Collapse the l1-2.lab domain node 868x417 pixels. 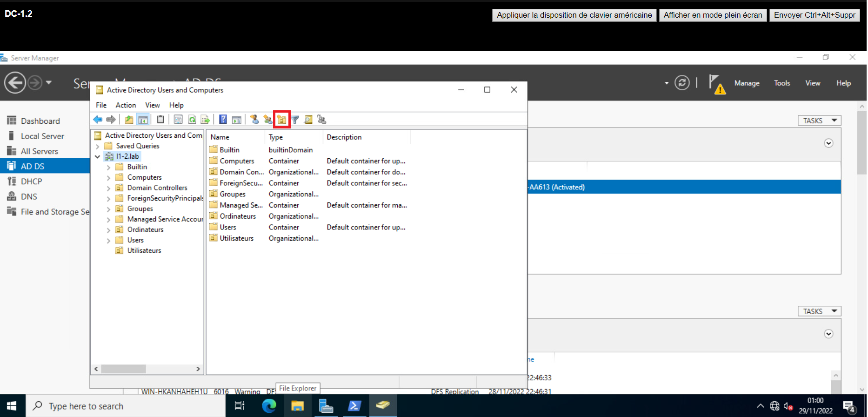pos(97,157)
